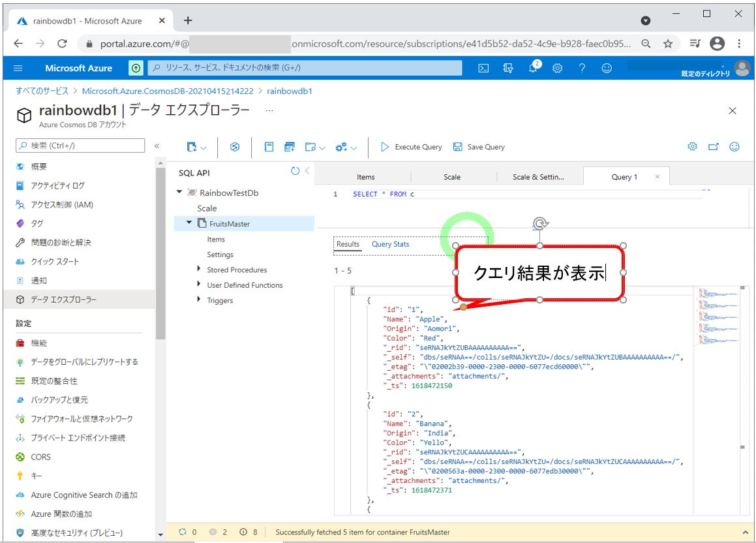
Task: Open the Chrome profile avatar
Action: 717,44
